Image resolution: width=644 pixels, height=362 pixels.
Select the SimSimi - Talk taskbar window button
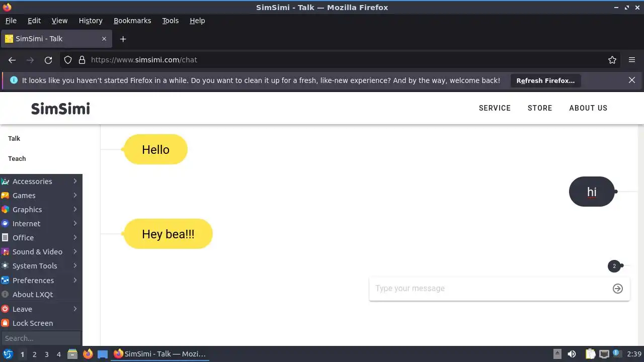pyautogui.click(x=159, y=354)
